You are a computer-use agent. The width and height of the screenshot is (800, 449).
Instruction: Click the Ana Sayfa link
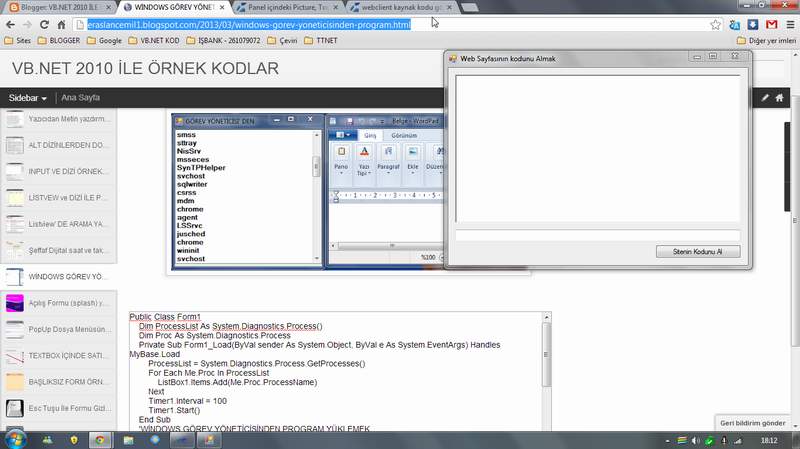[x=81, y=97]
